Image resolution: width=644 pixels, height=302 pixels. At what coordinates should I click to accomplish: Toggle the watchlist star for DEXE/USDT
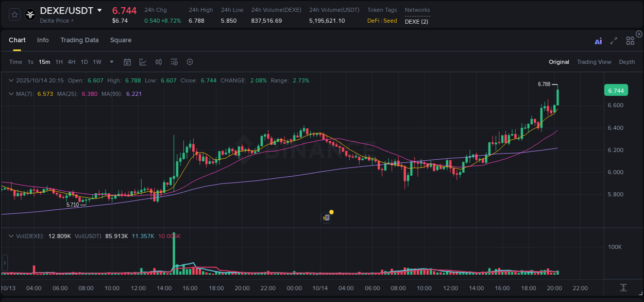pos(14,14)
